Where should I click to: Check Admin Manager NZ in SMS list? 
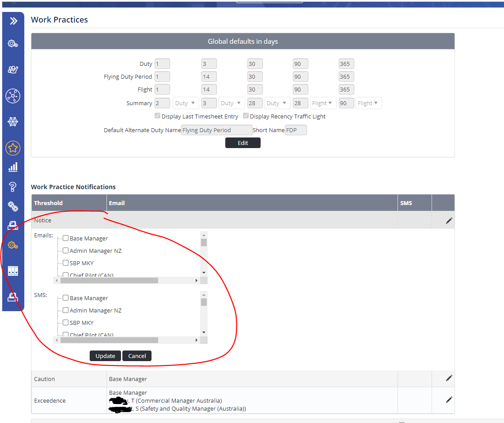point(65,310)
